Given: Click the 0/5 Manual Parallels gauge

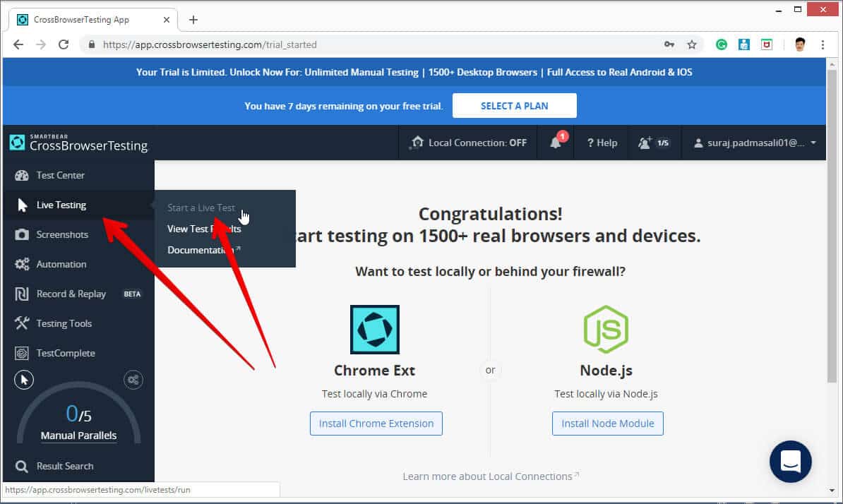Looking at the screenshot, I should coord(78,414).
